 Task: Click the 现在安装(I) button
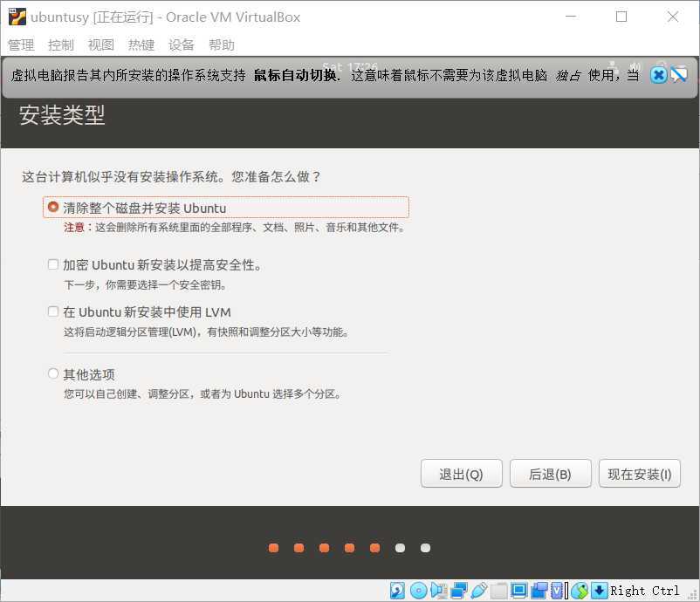(640, 474)
